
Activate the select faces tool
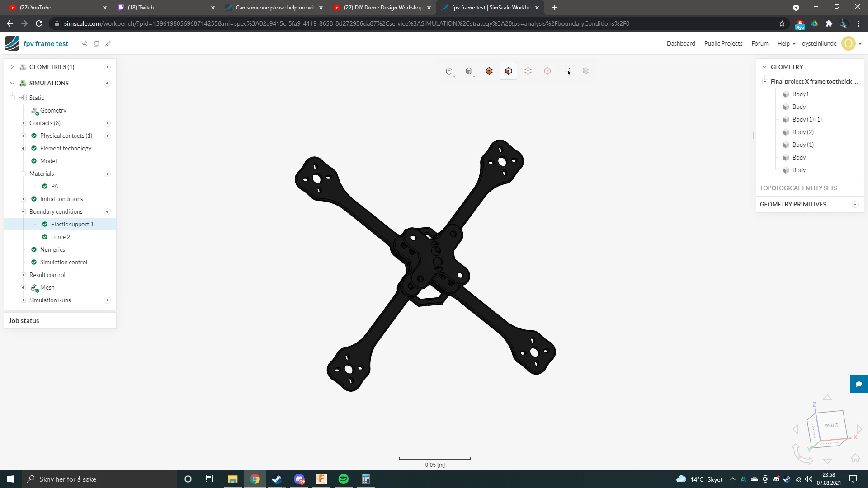point(509,71)
